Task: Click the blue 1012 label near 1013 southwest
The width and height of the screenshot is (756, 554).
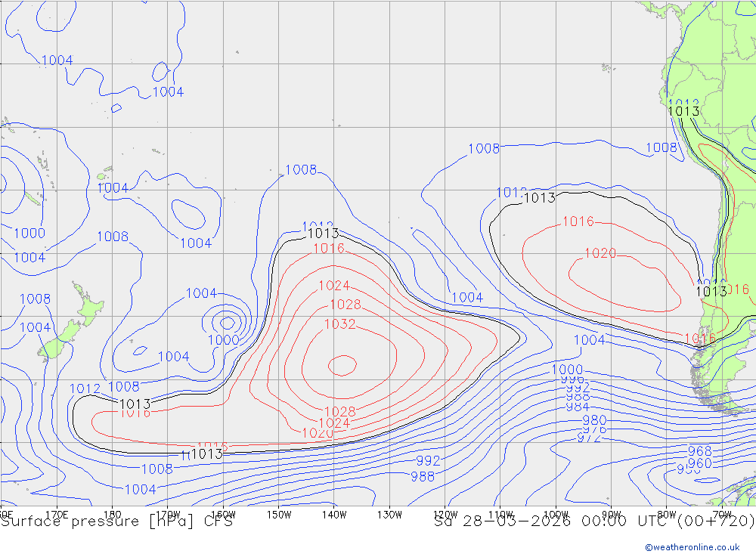Action: click(x=85, y=388)
